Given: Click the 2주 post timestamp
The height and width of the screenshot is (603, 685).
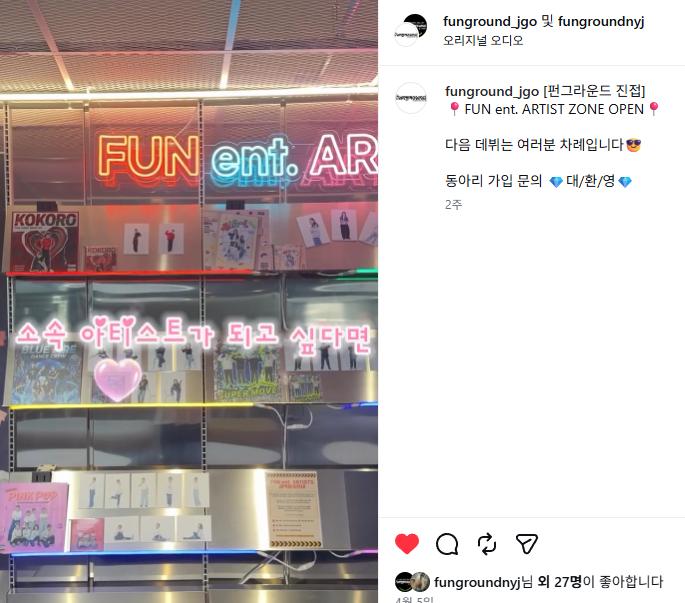Looking at the screenshot, I should point(453,204).
